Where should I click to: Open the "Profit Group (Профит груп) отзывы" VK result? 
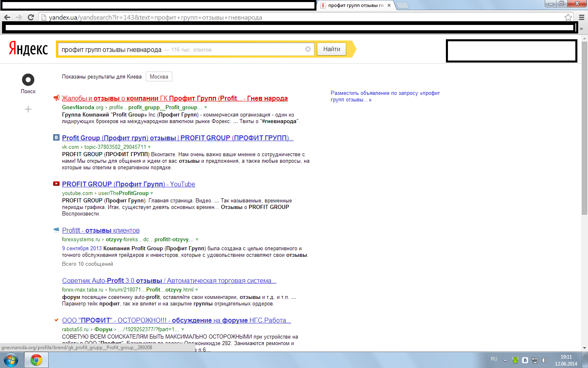point(178,138)
